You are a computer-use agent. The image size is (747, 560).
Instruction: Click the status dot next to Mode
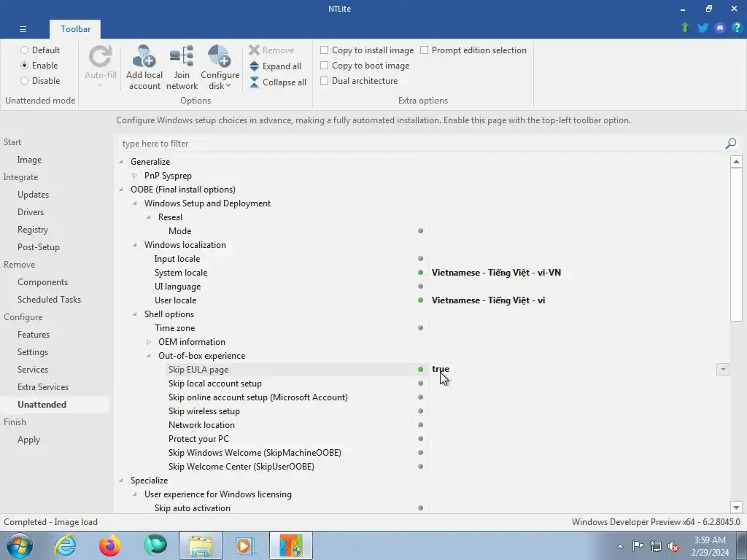tap(421, 231)
